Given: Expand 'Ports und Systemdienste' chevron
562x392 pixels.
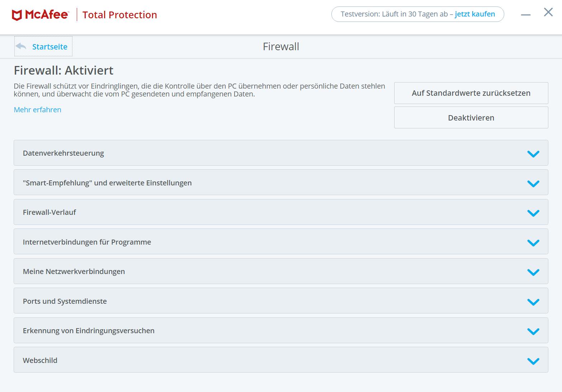Looking at the screenshot, I should (533, 302).
